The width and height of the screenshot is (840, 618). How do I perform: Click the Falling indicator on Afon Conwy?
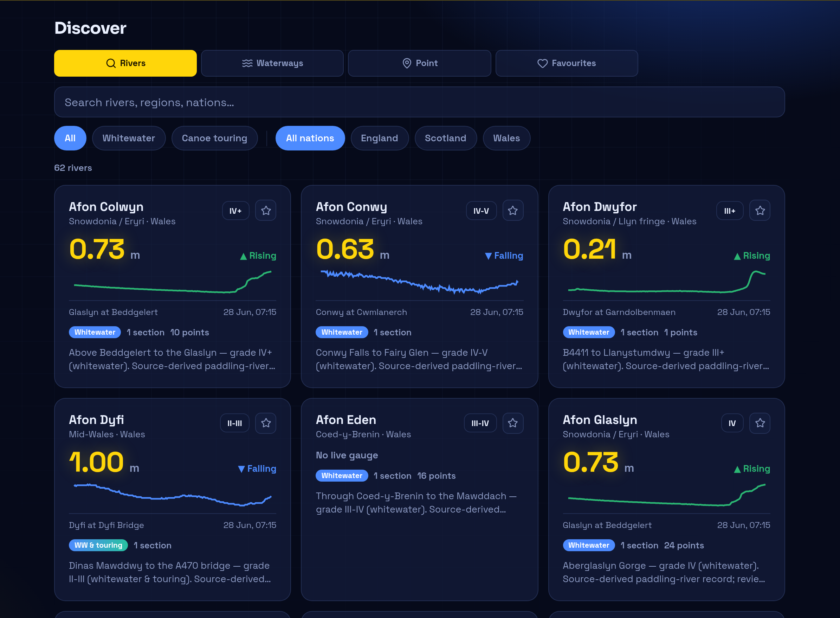pos(504,256)
